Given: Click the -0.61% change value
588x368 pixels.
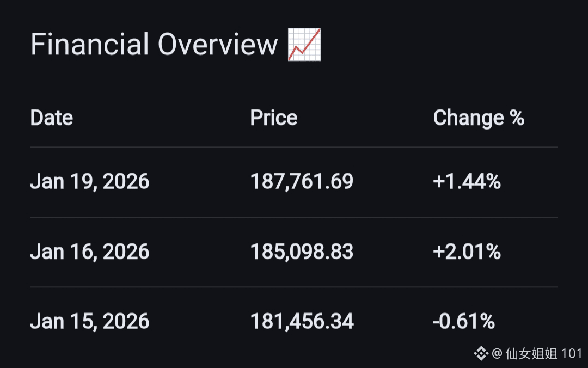Looking at the screenshot, I should 463,321.
